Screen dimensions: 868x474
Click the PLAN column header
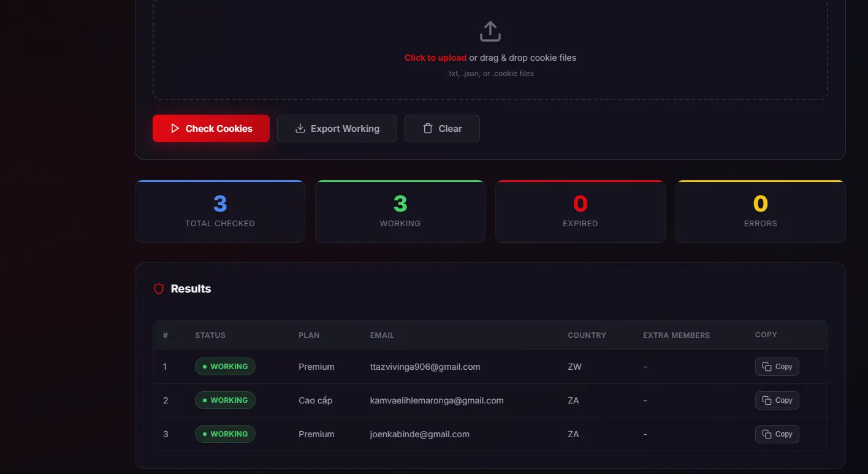coord(309,335)
